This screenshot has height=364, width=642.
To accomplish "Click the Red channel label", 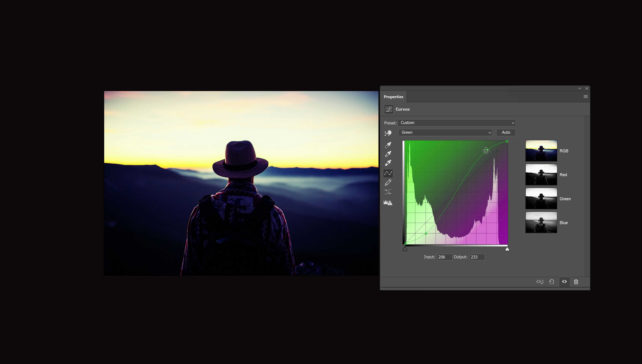I will pos(563,175).
